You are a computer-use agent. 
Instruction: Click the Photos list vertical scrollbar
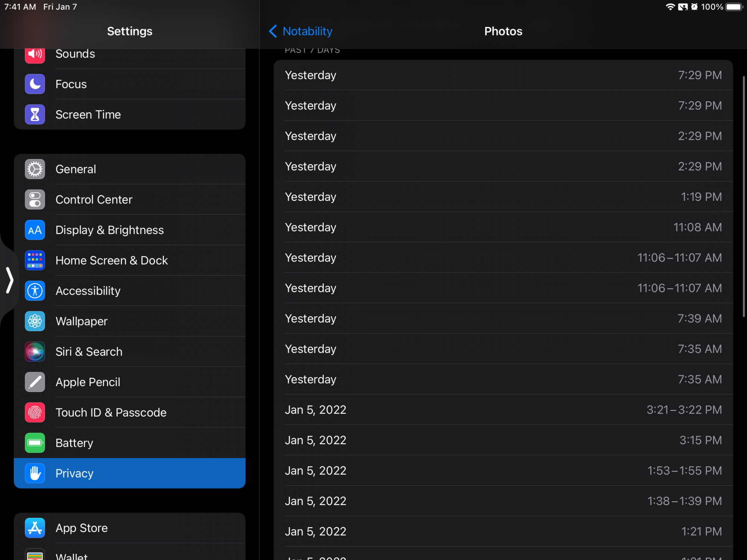(744, 196)
